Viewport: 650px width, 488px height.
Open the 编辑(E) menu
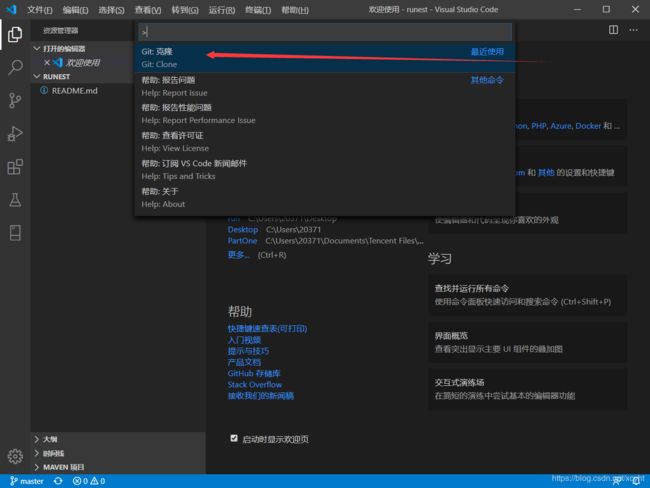(x=75, y=10)
